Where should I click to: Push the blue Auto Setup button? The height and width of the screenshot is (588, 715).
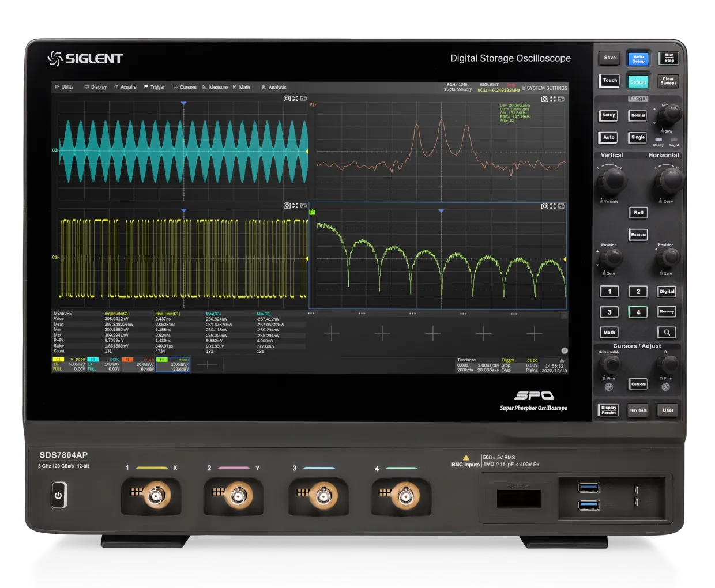tap(638, 59)
